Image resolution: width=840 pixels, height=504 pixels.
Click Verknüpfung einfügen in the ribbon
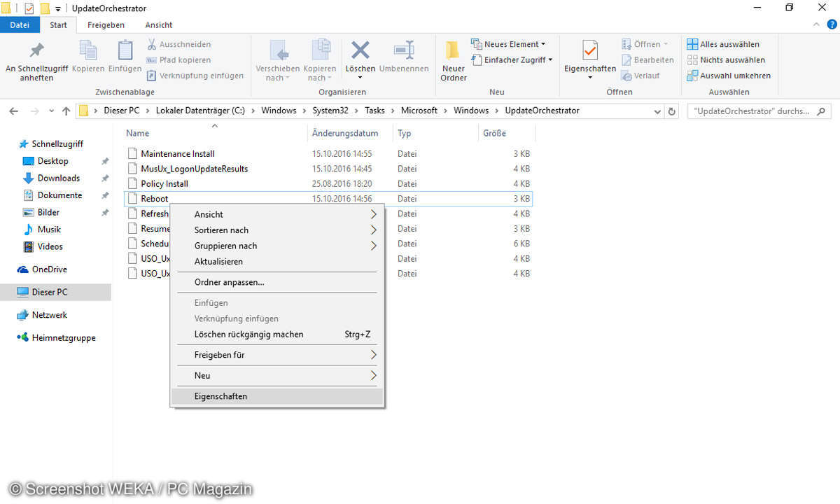point(195,76)
